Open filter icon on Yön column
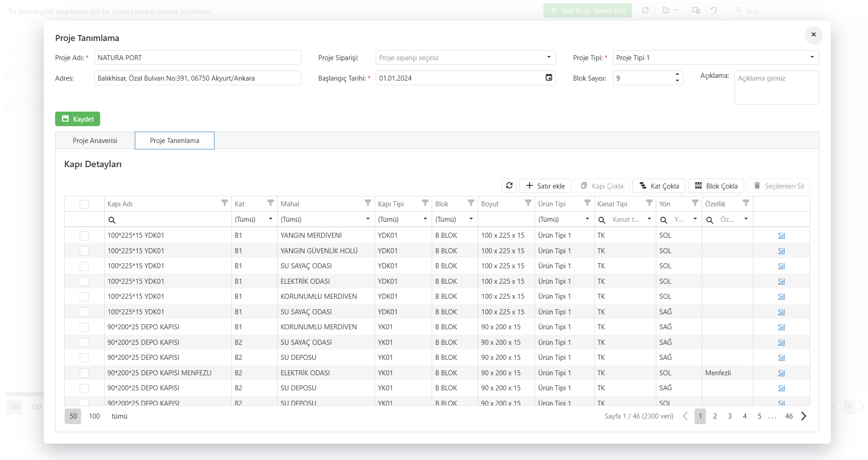868x460 pixels. (x=695, y=203)
